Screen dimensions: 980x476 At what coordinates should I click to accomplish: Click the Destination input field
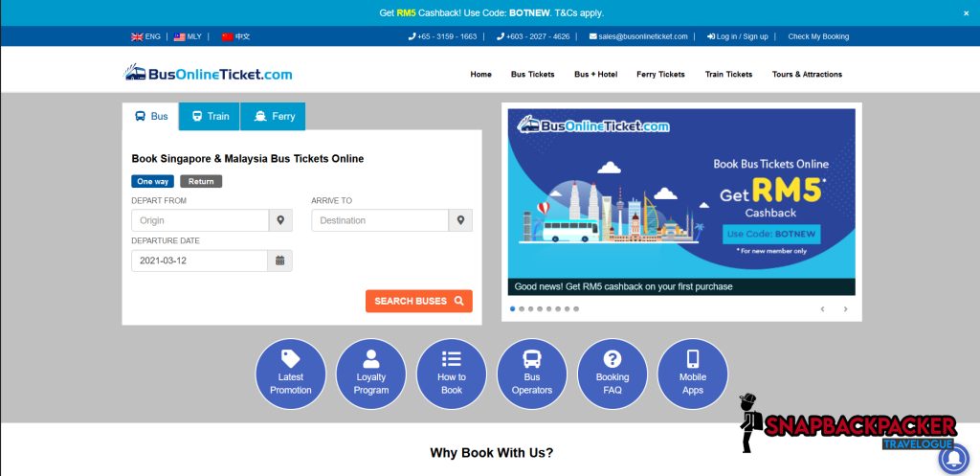pyautogui.click(x=380, y=220)
